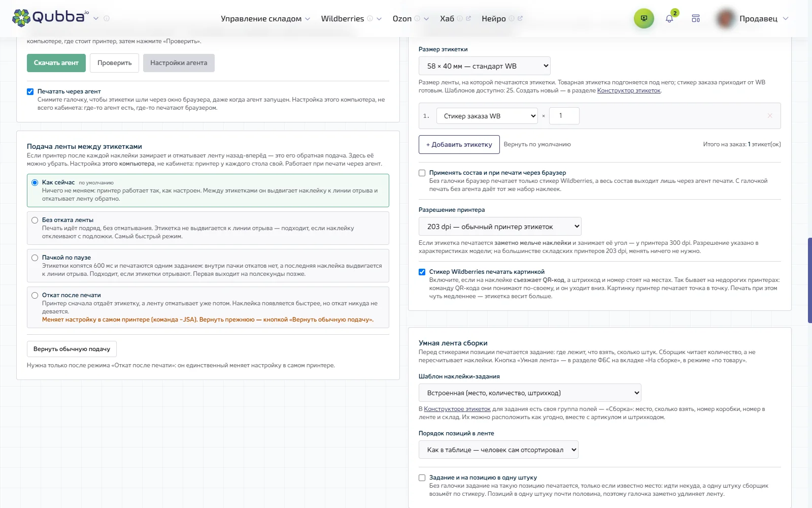Click the layout grid icon in header

(x=696, y=18)
